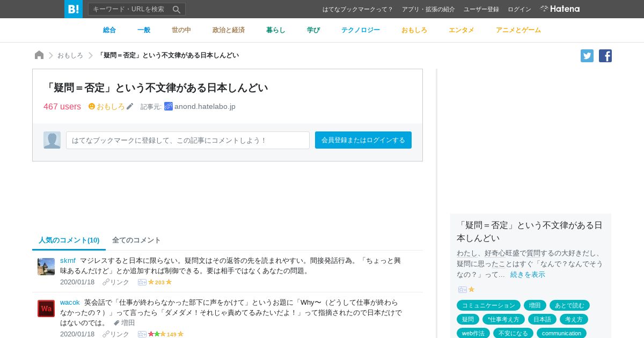This screenshot has width=644, height=338.
Task: Open the Hatena logo link
Action: 560,9
